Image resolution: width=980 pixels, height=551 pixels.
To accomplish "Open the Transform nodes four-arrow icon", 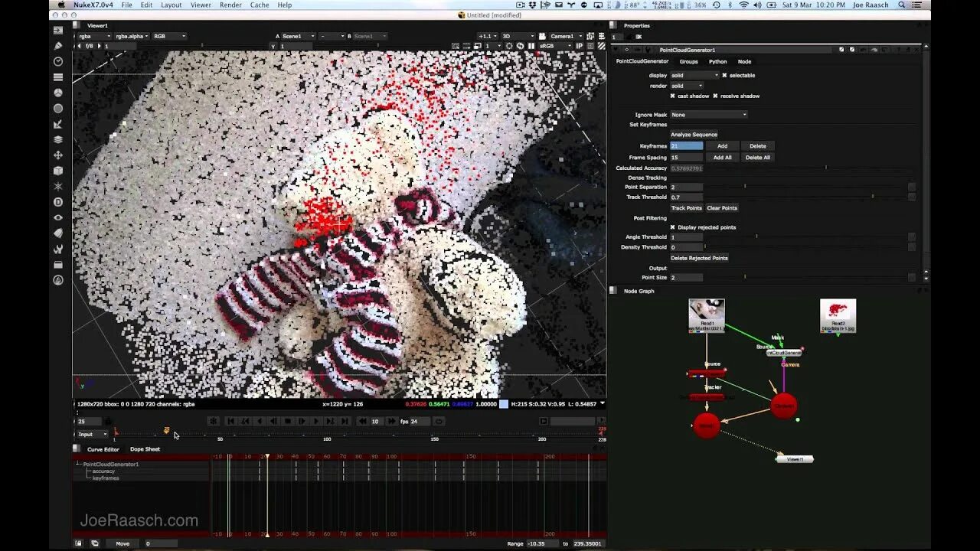I will [58, 155].
